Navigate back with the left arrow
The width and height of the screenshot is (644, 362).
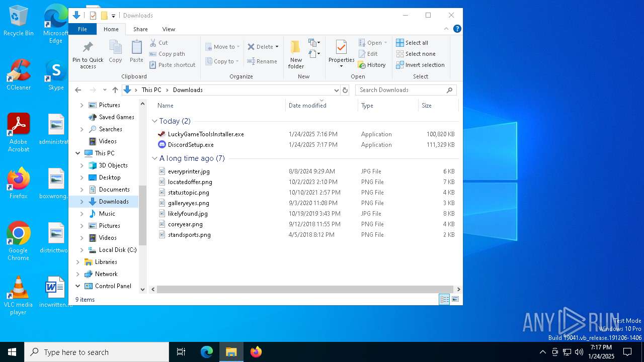[x=78, y=90]
